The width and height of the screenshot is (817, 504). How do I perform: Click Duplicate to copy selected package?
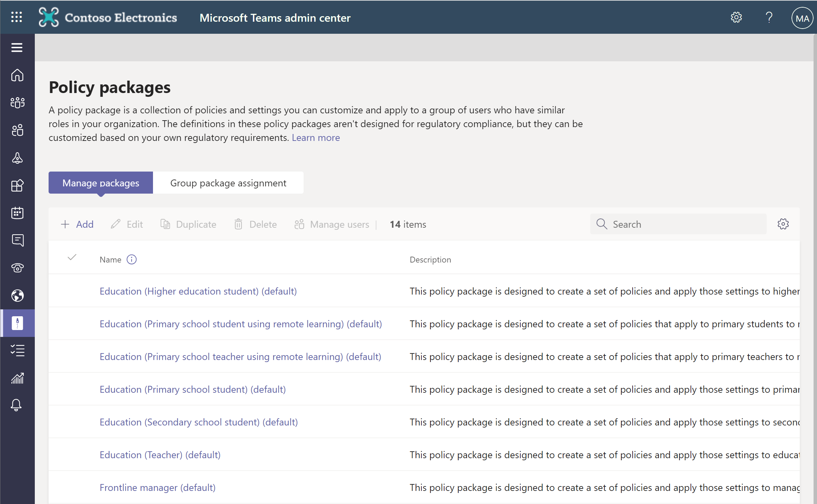(189, 224)
